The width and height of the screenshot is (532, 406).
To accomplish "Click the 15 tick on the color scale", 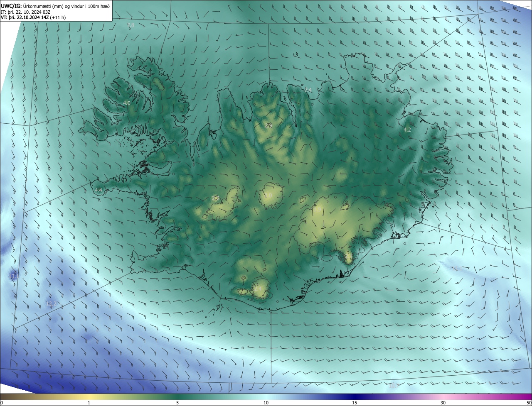I will point(355,403).
